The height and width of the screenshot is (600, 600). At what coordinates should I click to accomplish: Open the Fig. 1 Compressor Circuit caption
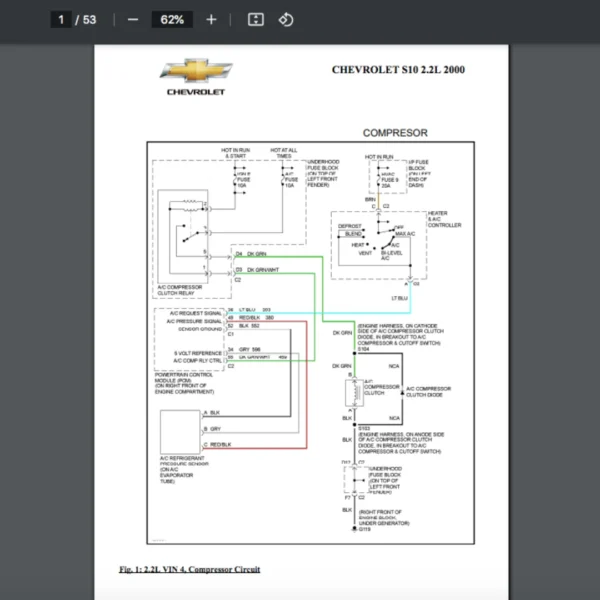coord(190,569)
